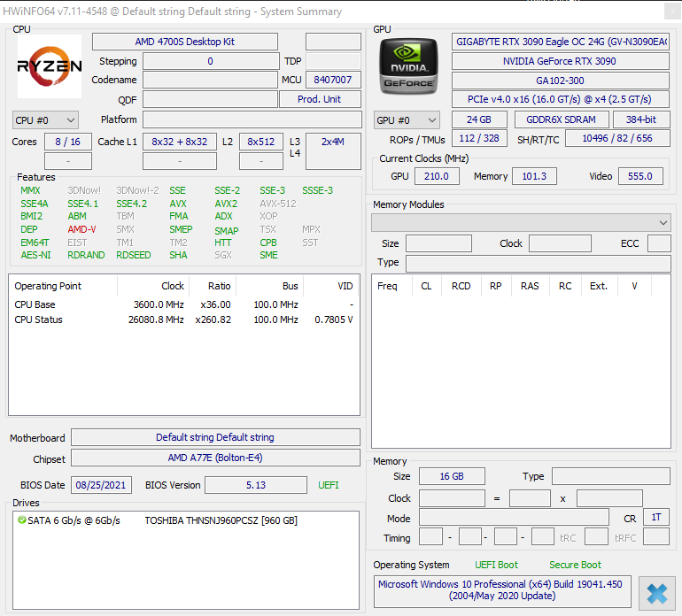The width and height of the screenshot is (682, 616).
Task: Click the empty Platform field
Action: click(252, 119)
